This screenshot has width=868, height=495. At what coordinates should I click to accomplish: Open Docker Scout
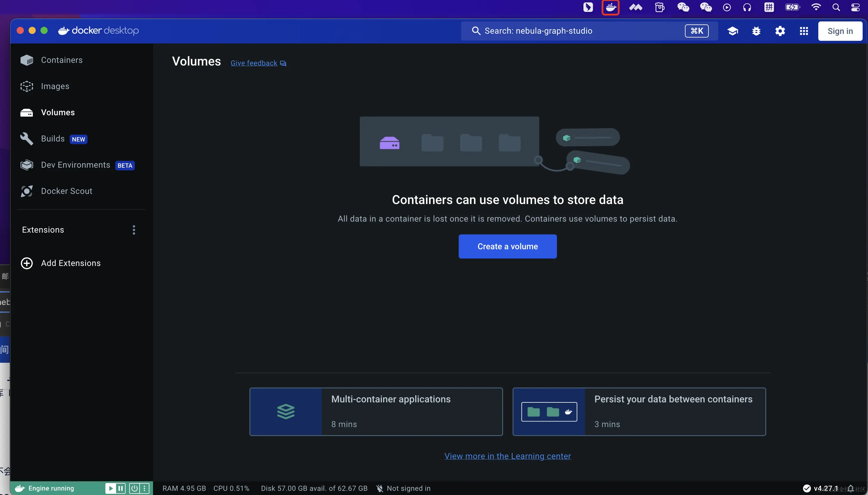click(x=67, y=191)
